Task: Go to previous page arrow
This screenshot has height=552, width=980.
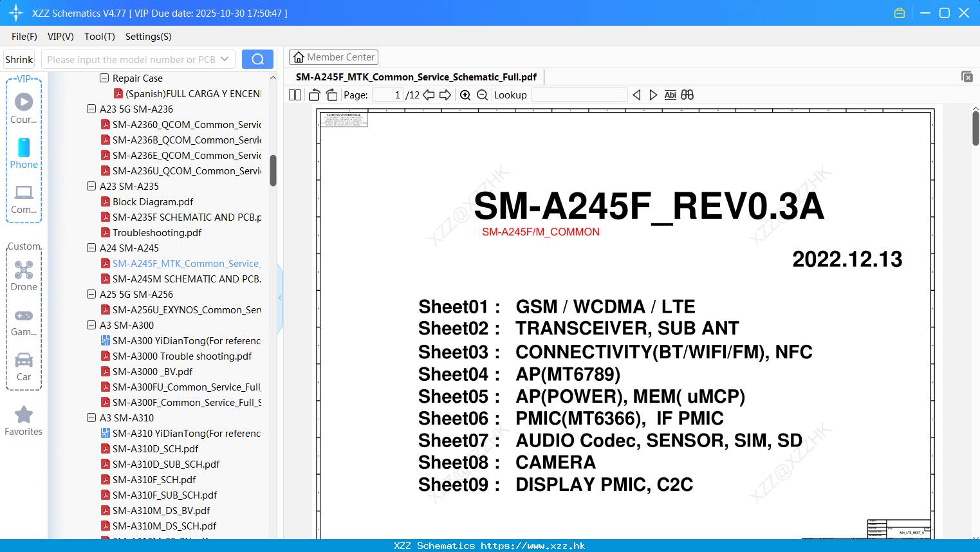Action: [x=429, y=95]
